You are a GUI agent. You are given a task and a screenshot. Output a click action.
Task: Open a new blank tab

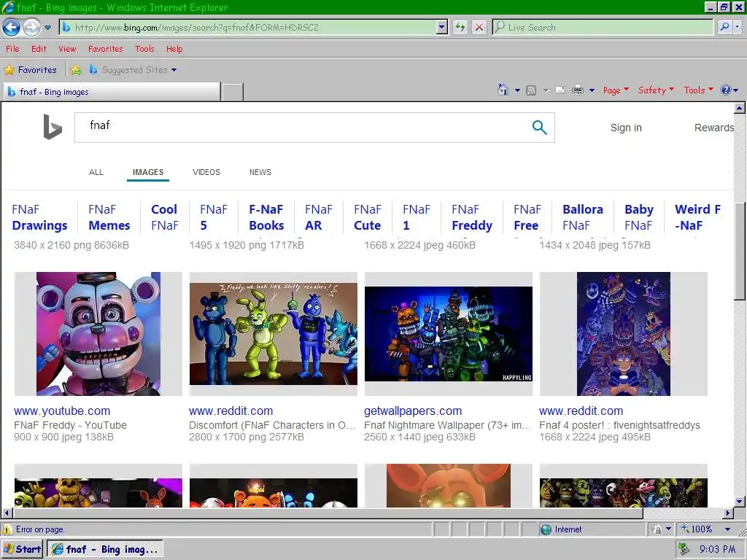(x=233, y=92)
